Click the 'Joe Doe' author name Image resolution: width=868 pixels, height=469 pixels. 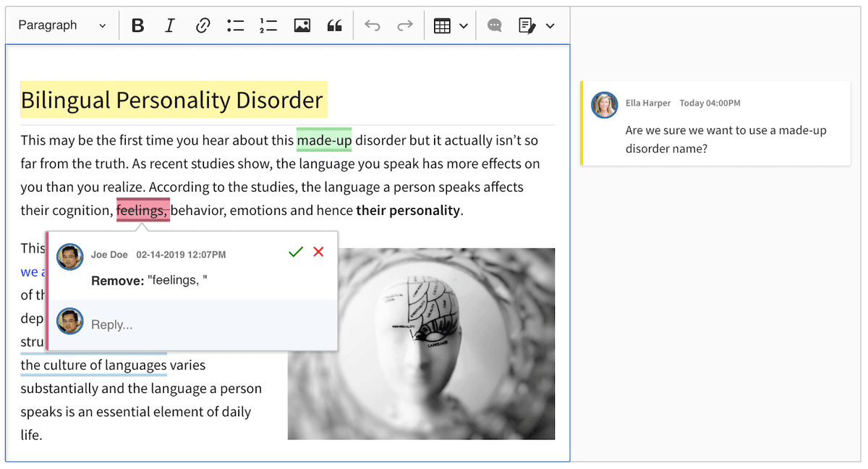click(109, 255)
